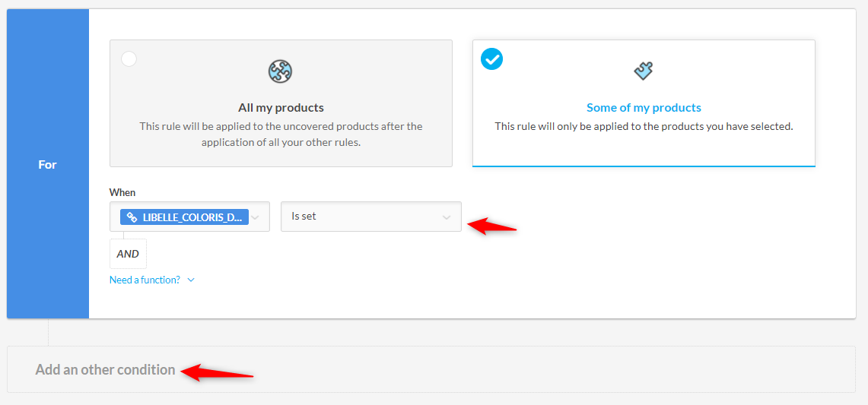The height and width of the screenshot is (405, 868).
Task: Choose the "Some of my products" heading
Action: 644,107
